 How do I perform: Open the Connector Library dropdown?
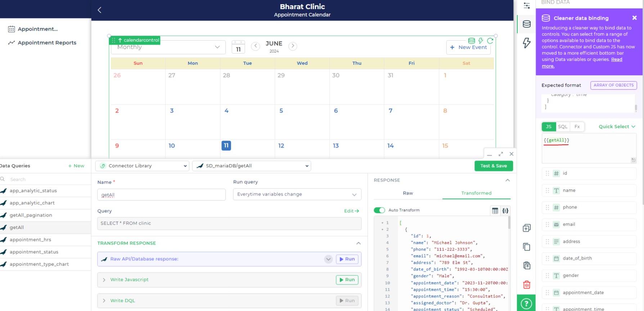coord(142,166)
